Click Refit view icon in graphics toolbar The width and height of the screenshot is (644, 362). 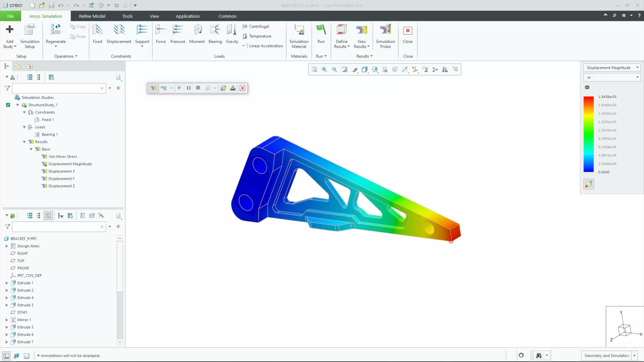314,69
